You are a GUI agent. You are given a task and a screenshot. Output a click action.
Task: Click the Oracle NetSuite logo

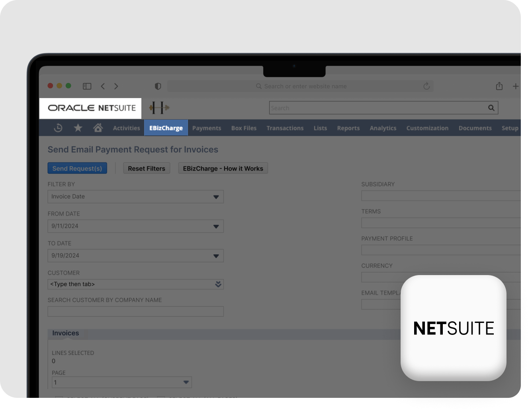tap(92, 108)
